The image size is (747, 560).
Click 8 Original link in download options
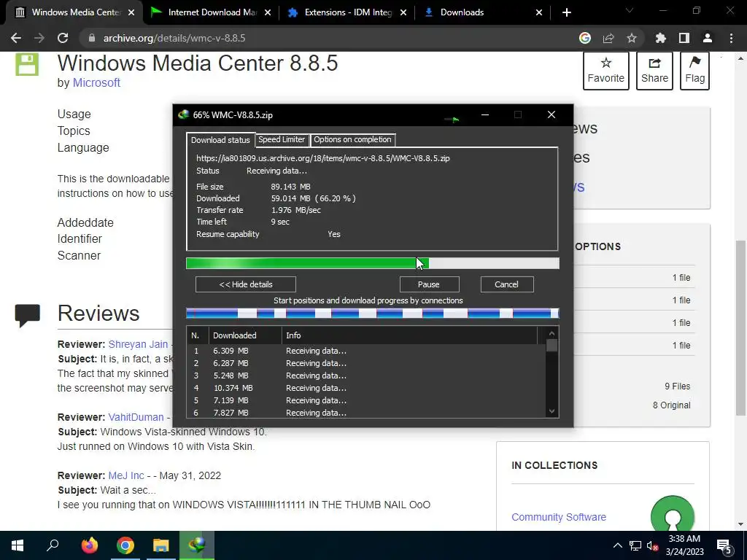pyautogui.click(x=672, y=405)
